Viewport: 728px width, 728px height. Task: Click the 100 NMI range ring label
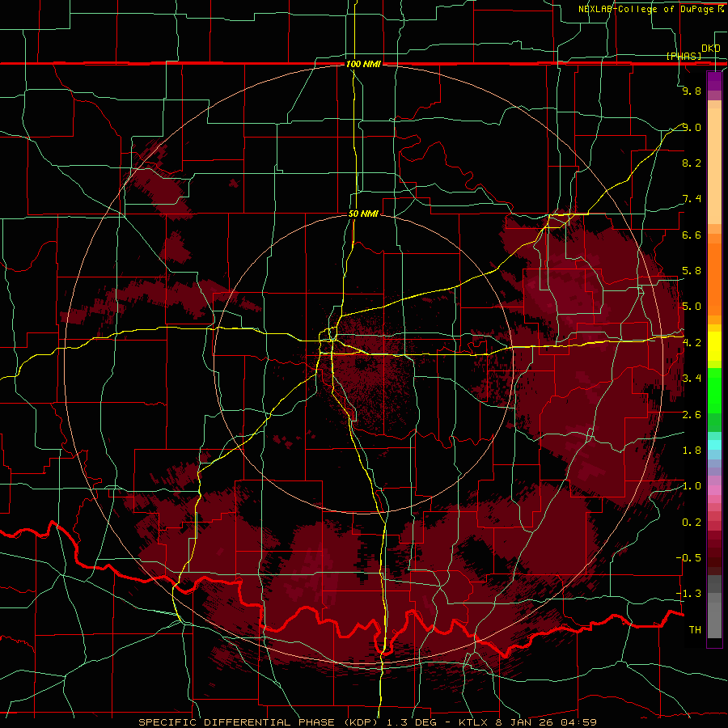[x=363, y=64]
